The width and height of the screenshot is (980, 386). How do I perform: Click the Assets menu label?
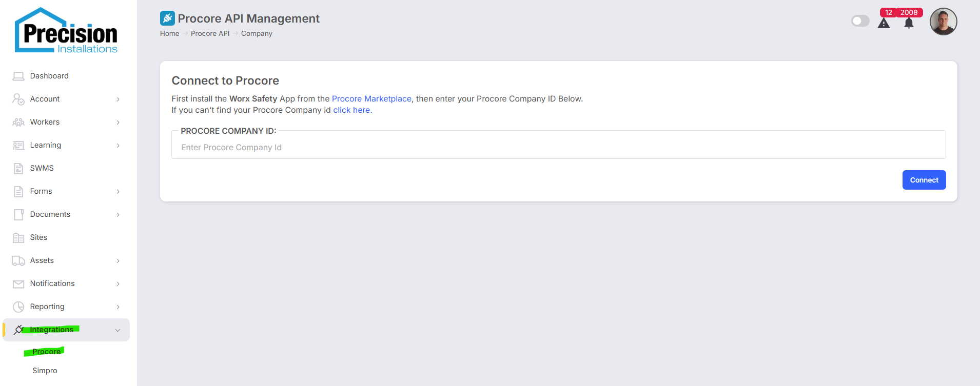point(42,260)
